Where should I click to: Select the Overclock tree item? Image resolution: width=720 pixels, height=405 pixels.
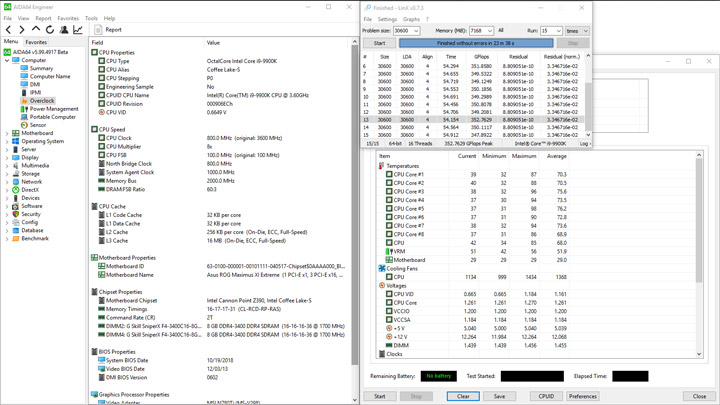[x=42, y=101]
